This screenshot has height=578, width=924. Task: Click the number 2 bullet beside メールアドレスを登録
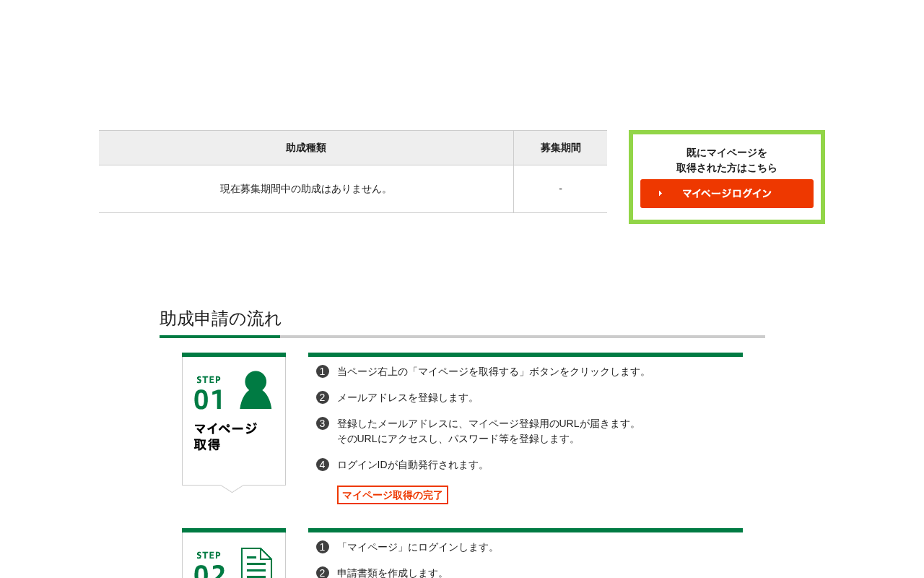tap(323, 397)
